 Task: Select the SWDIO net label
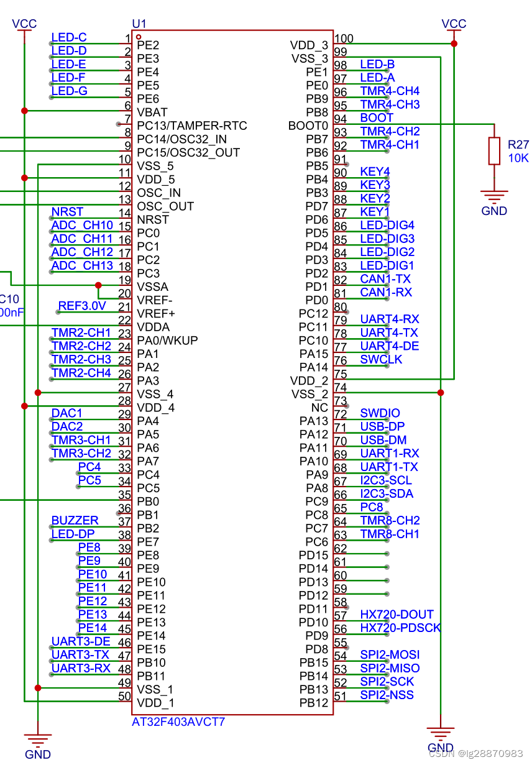click(x=380, y=413)
